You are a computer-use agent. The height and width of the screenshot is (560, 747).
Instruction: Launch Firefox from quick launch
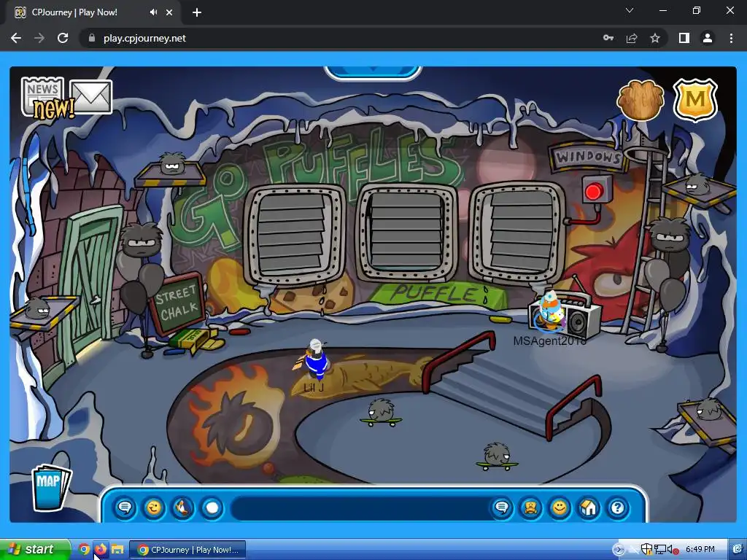point(101,550)
